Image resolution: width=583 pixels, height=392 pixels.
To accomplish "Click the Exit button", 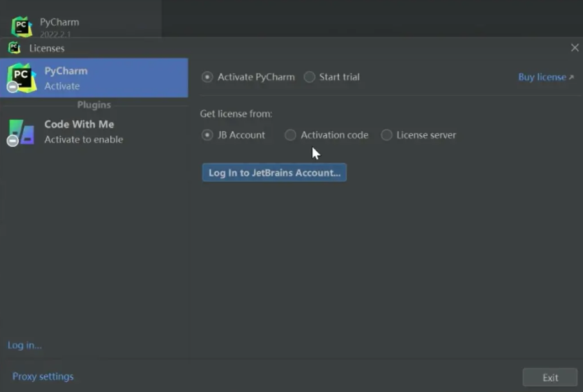I will [x=550, y=378].
